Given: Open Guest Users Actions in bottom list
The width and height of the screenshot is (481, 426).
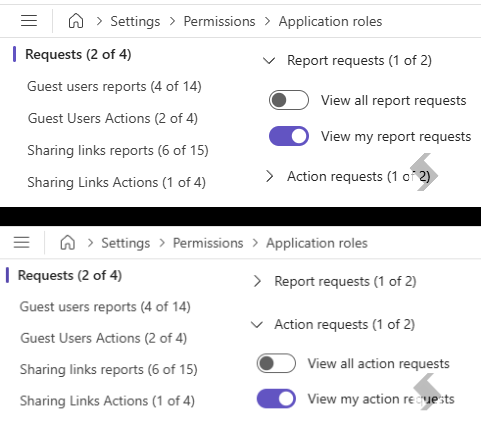Looking at the screenshot, I should click(103, 338).
